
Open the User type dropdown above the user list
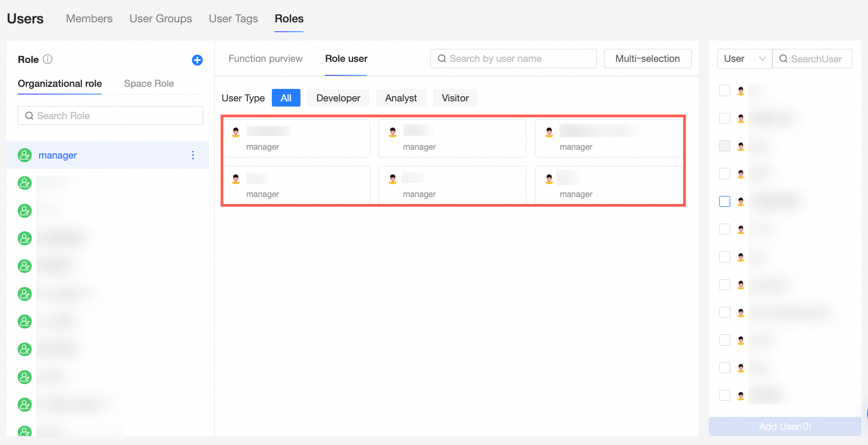tap(745, 59)
